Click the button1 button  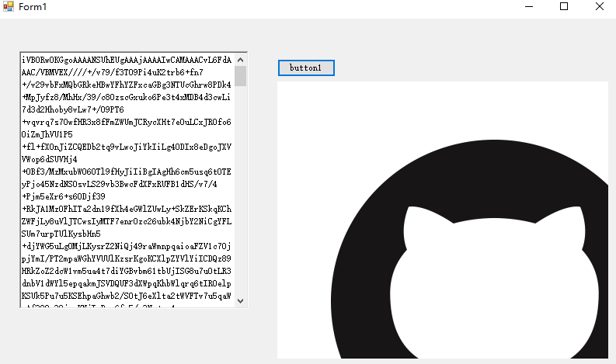pyautogui.click(x=306, y=68)
